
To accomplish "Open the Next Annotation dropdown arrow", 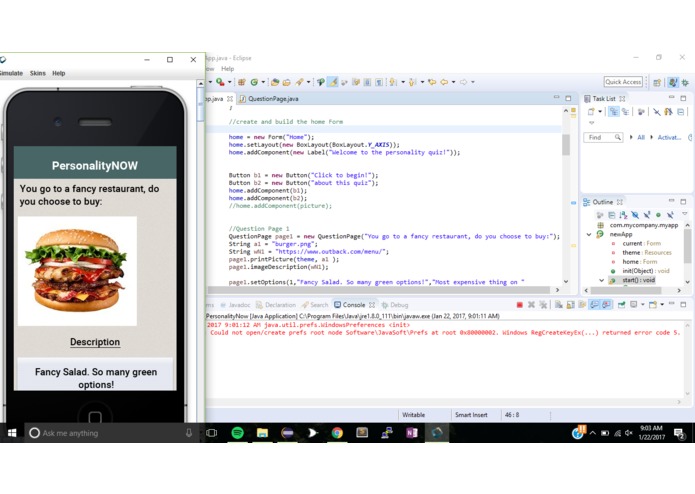I will click(x=403, y=82).
